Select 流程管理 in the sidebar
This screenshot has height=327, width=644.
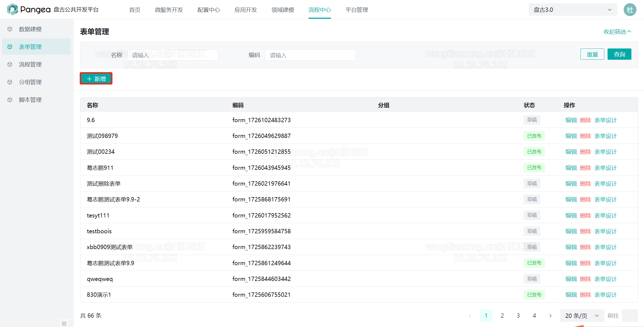(x=36, y=65)
